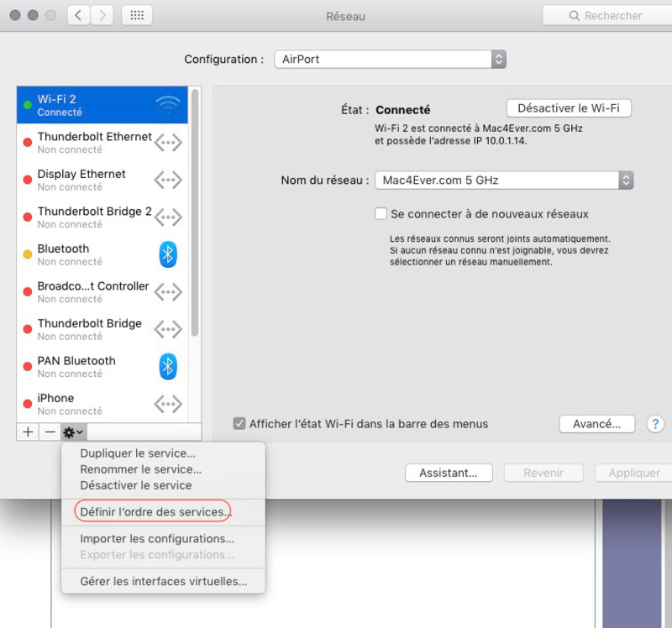Show all preferences grid icon
The image size is (672, 628).
[x=137, y=16]
